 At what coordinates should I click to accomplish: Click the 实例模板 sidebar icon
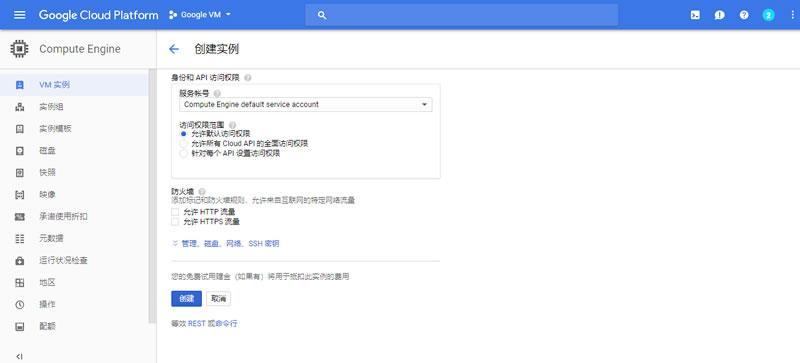[19, 129]
